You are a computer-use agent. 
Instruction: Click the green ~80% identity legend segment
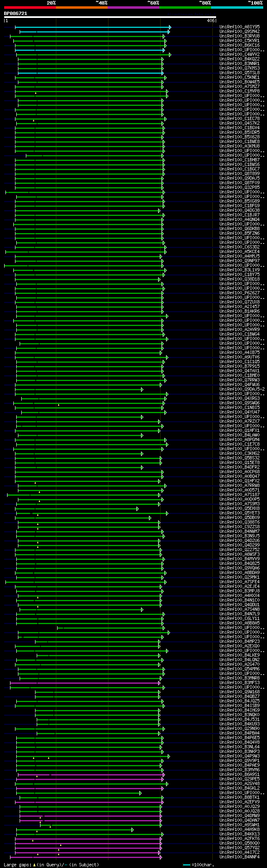[185, 8]
